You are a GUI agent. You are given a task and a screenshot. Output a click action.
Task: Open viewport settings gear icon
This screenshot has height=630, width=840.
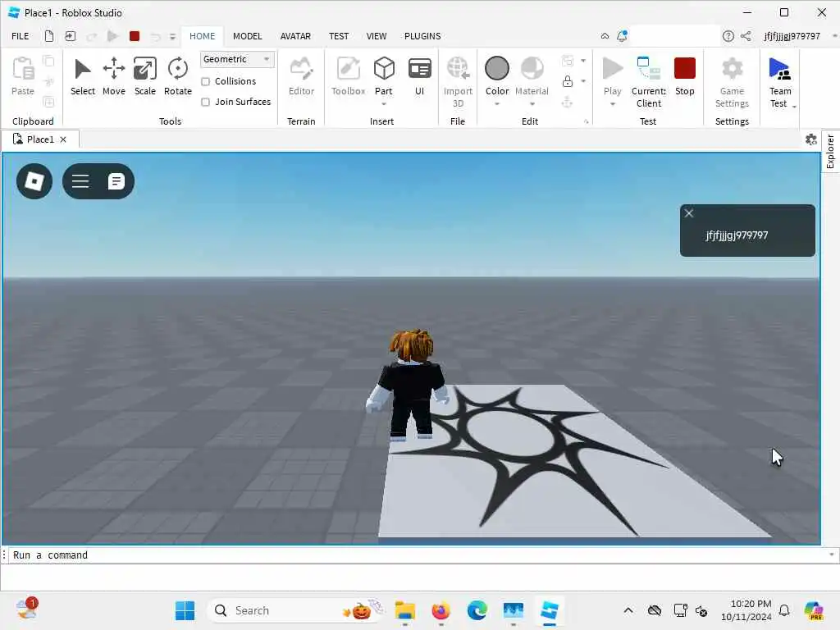tap(811, 139)
